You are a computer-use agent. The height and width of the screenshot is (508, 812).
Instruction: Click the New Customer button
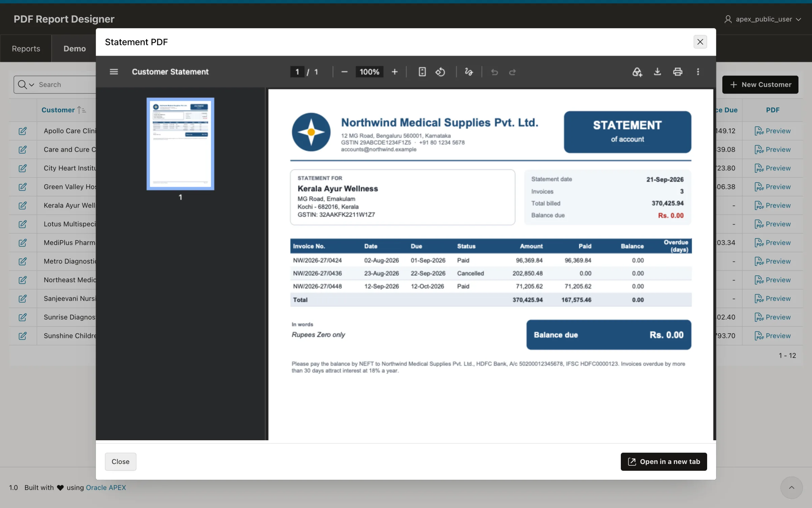760,85
